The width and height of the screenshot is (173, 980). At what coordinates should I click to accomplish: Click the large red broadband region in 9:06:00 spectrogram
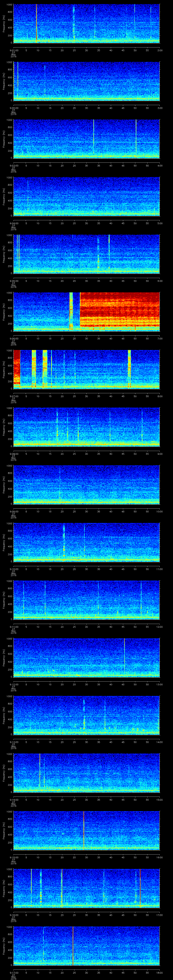(120, 310)
